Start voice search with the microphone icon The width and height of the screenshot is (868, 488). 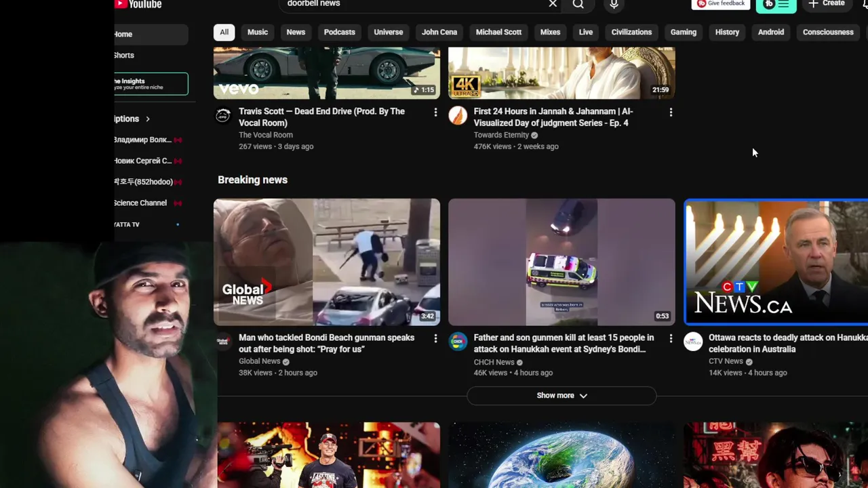tap(614, 4)
